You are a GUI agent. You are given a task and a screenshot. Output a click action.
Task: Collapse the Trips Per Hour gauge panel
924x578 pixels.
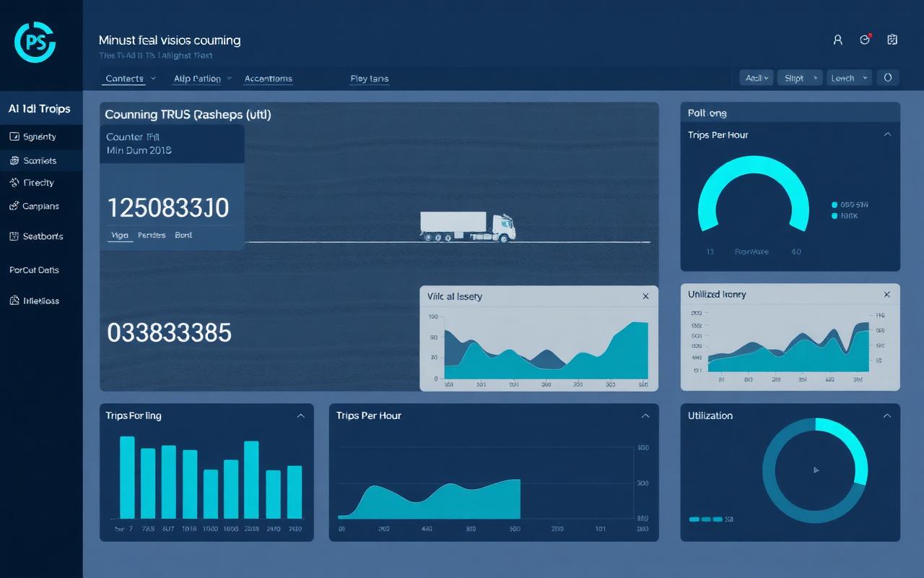[887, 135]
